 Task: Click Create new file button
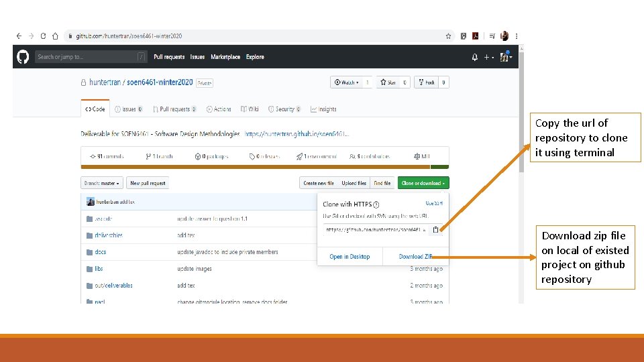(x=318, y=183)
